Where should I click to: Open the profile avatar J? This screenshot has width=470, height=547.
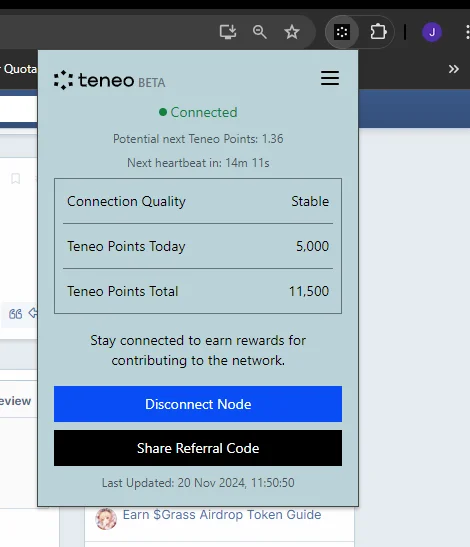coord(432,32)
